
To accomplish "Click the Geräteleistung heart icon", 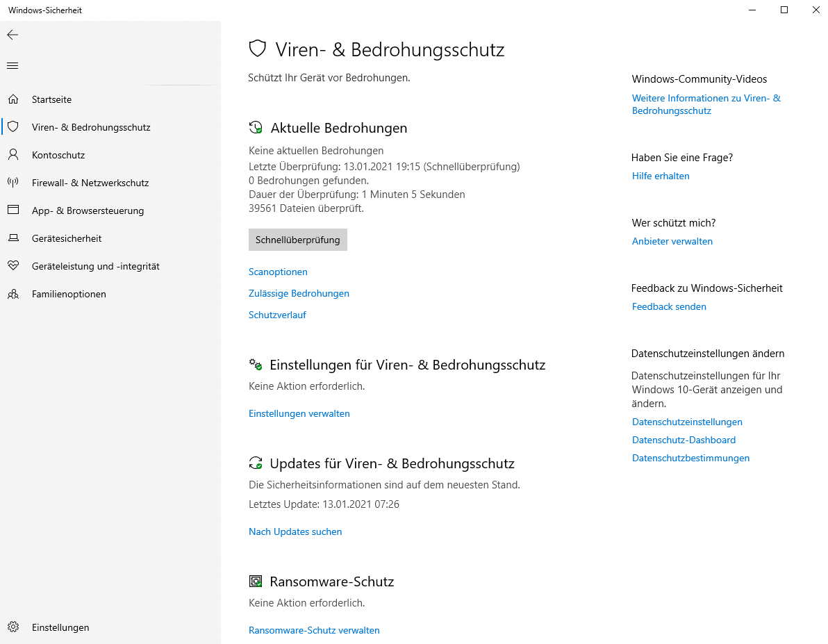I will coord(13,266).
